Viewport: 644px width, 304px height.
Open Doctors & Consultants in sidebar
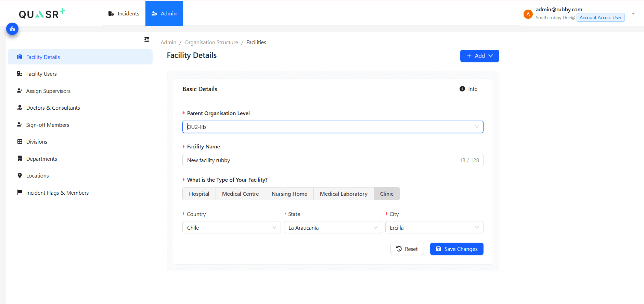click(80, 108)
